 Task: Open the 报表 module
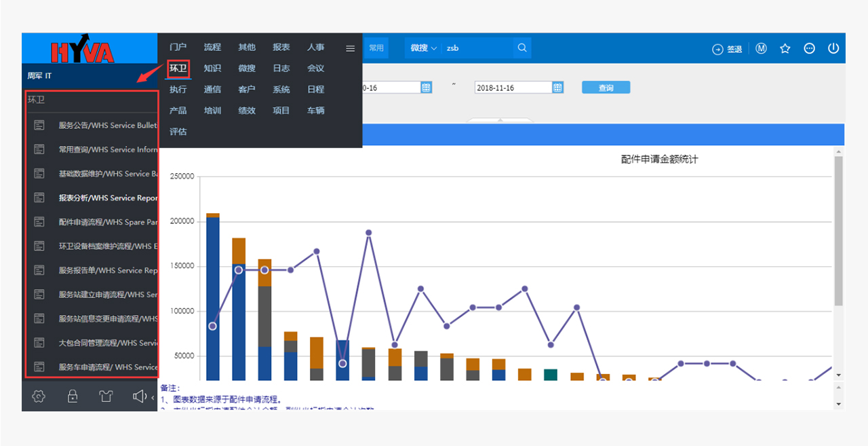(x=281, y=48)
